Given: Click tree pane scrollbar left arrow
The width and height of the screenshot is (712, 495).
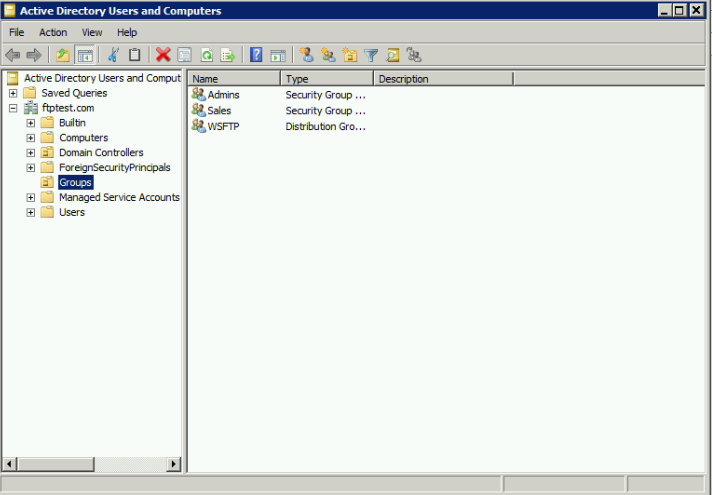Looking at the screenshot, I should (10, 464).
